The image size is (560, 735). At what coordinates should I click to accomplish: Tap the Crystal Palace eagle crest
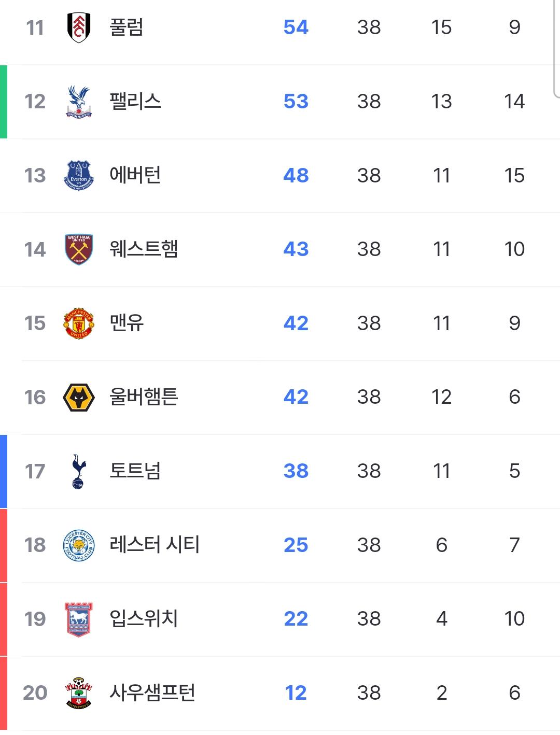coord(79,101)
